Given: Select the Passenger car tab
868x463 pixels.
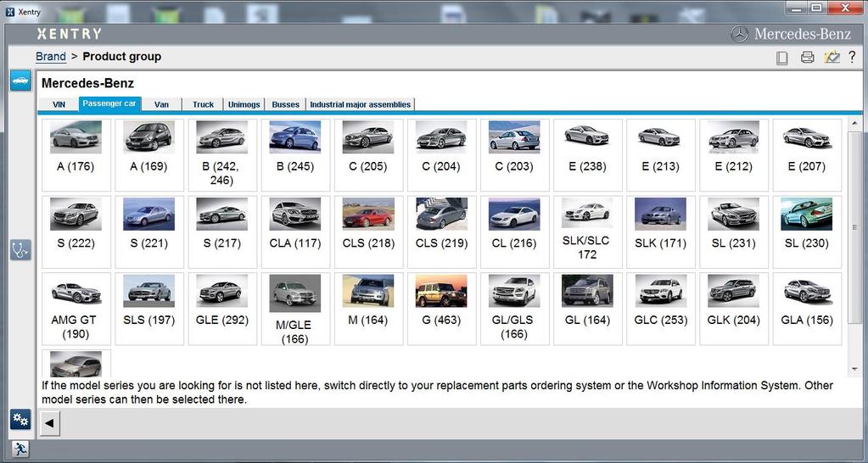Looking at the screenshot, I should (109, 103).
